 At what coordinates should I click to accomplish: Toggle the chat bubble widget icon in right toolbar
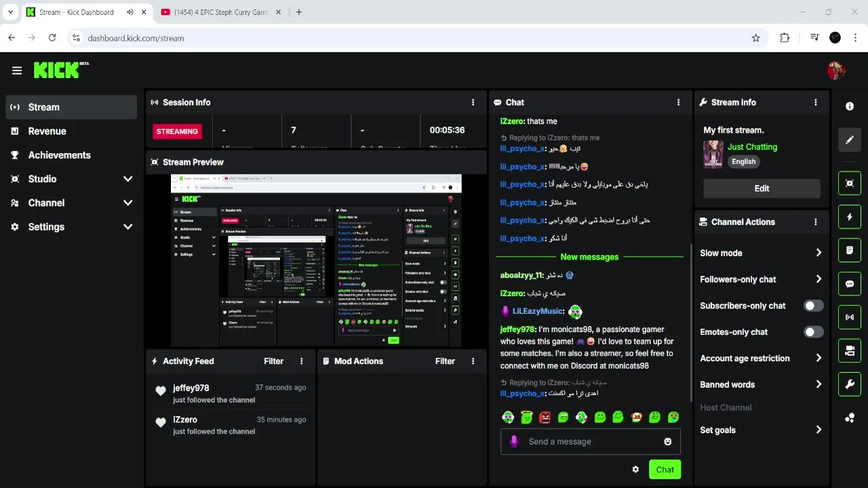click(850, 284)
